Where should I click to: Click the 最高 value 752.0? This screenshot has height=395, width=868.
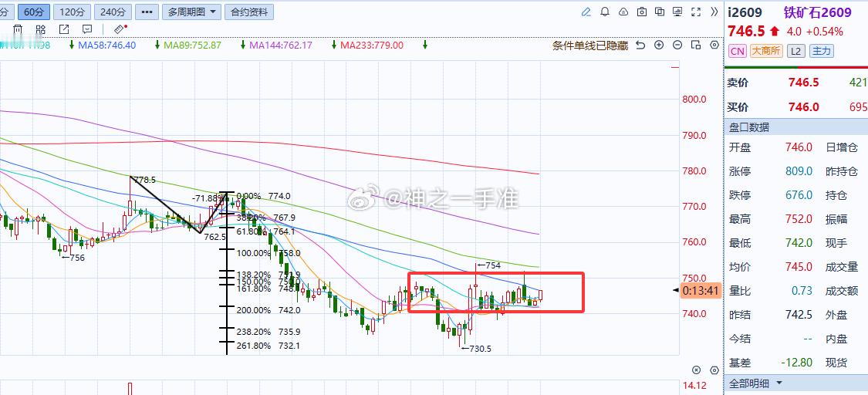click(x=799, y=219)
